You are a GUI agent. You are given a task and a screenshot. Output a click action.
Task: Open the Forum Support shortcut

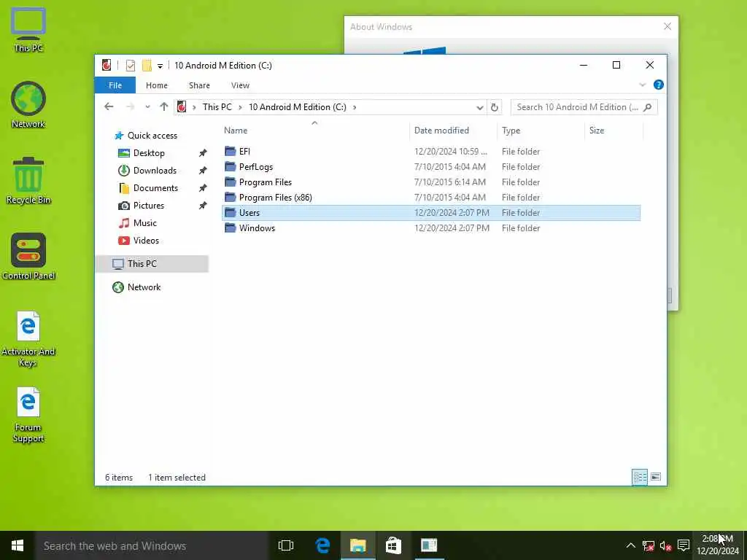(x=28, y=415)
